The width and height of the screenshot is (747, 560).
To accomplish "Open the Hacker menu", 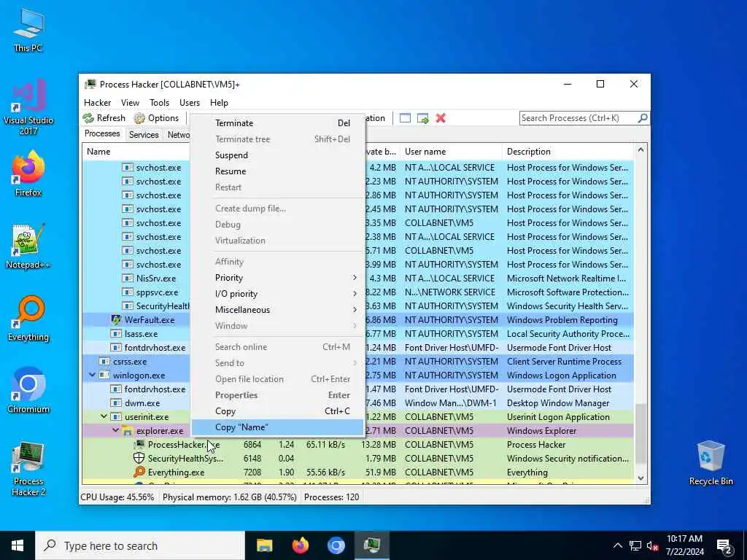I will click(97, 102).
